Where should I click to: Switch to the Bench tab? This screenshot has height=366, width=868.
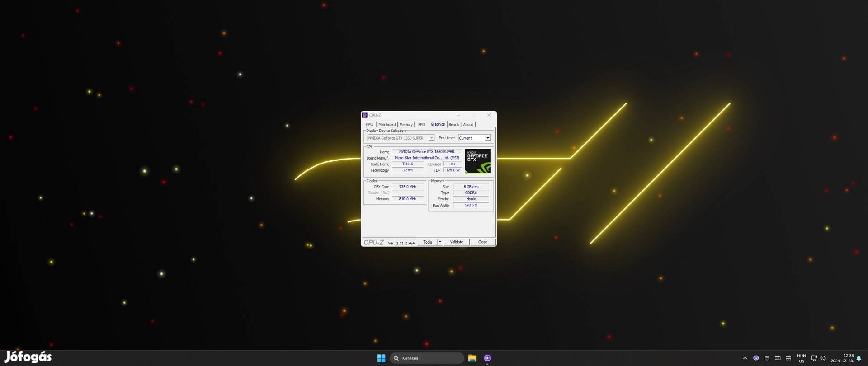453,125
